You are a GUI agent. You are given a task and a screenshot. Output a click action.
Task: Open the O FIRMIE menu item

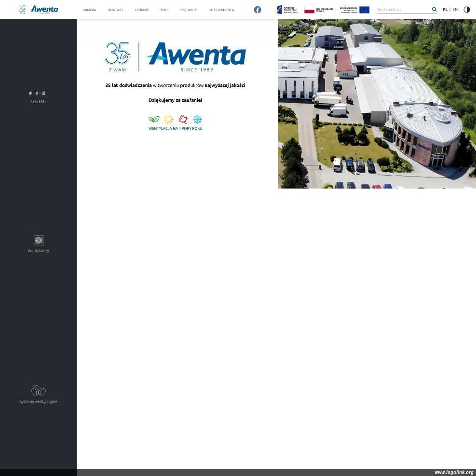[x=142, y=10]
